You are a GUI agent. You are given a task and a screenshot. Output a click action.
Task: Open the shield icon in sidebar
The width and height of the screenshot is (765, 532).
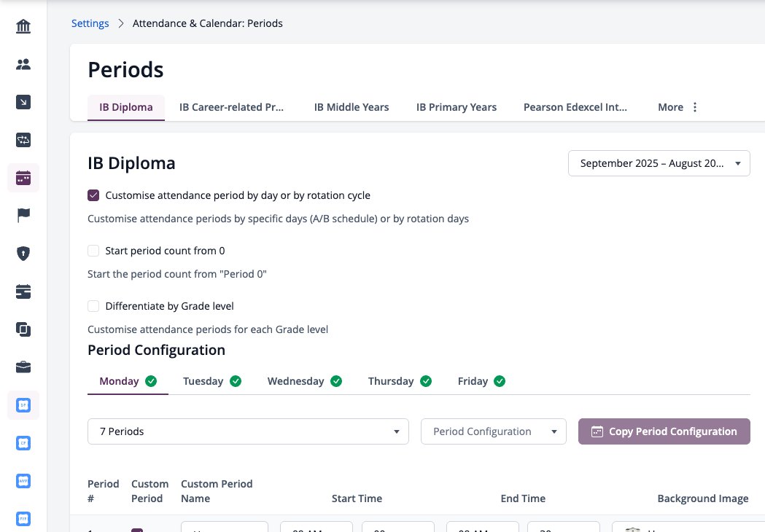pos(23,254)
